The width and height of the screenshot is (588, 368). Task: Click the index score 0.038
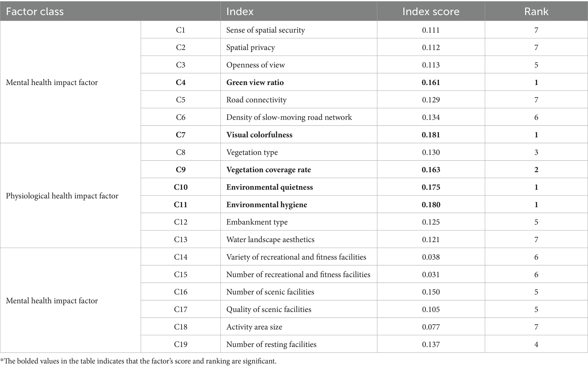(x=431, y=257)
